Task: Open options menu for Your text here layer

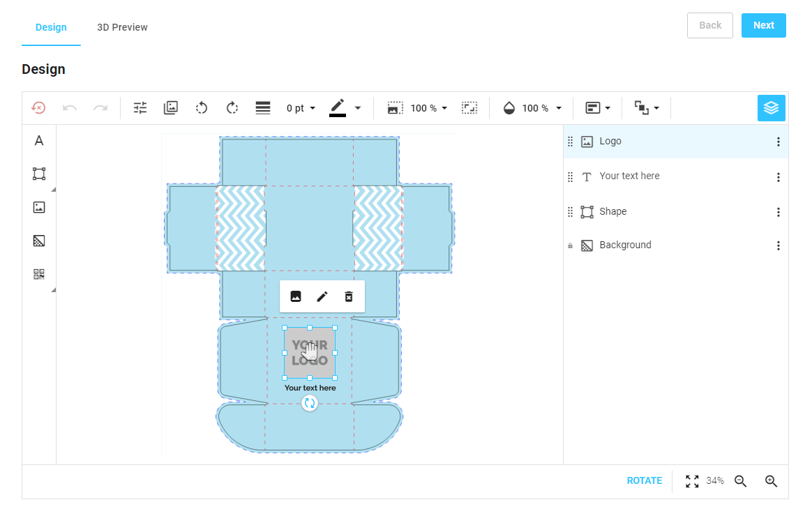Action: tap(778, 178)
